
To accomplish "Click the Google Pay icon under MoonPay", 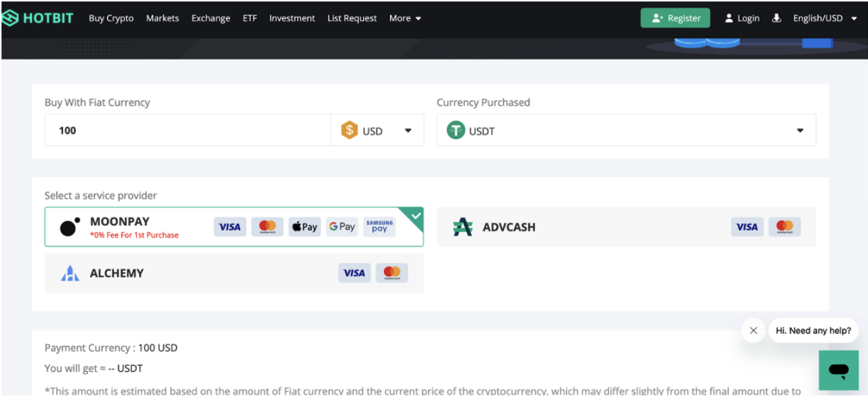I will click(x=342, y=227).
